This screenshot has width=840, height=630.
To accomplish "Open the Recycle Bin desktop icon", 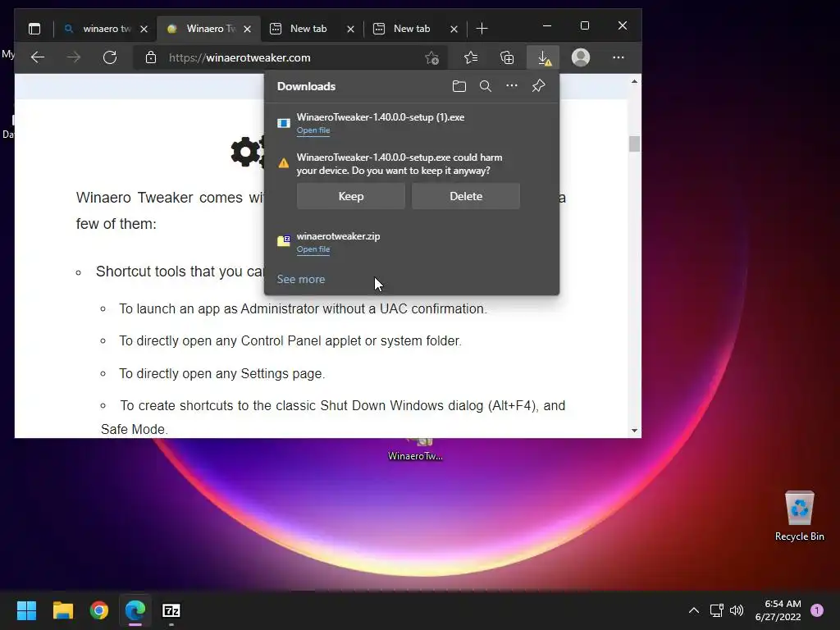I will click(x=799, y=516).
